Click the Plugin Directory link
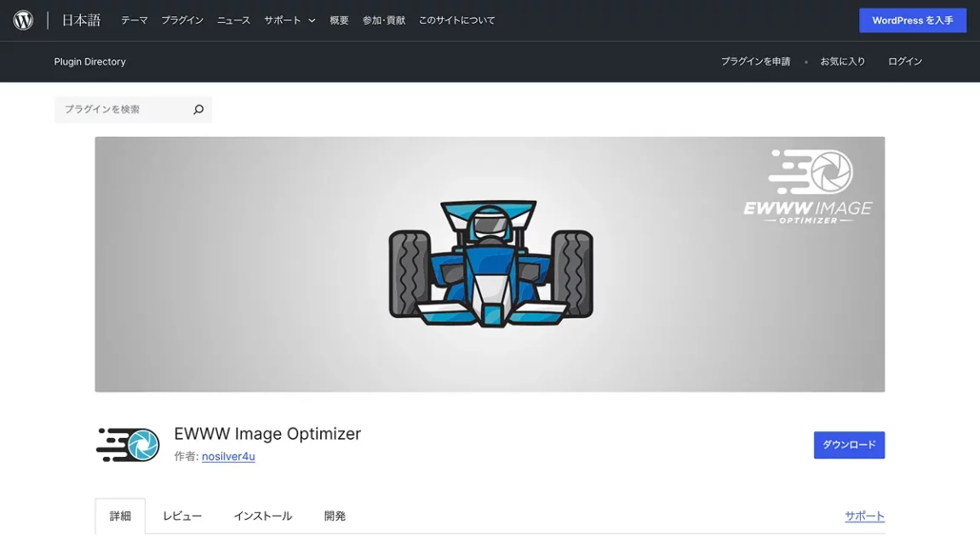The image size is (980, 536). tap(90, 62)
